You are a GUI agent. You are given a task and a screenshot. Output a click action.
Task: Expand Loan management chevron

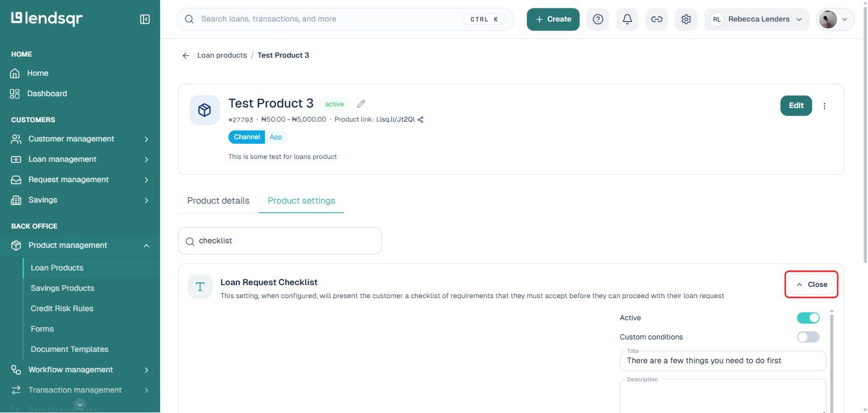click(x=146, y=160)
